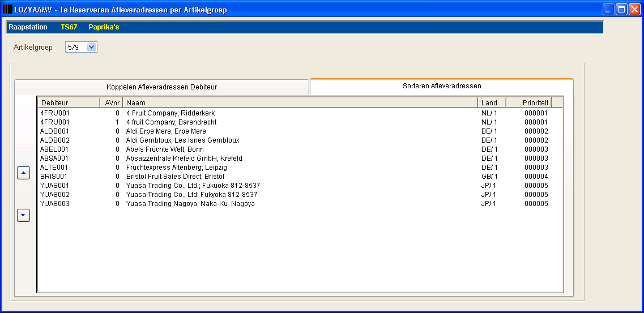Click debiteur code YUAS002
Screen dimensions: 644x313
pyautogui.click(x=54, y=195)
